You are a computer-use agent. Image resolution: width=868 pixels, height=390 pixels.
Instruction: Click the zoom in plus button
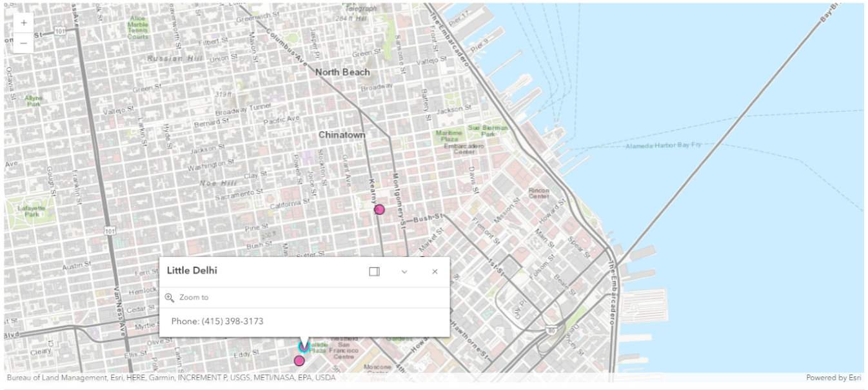24,23
